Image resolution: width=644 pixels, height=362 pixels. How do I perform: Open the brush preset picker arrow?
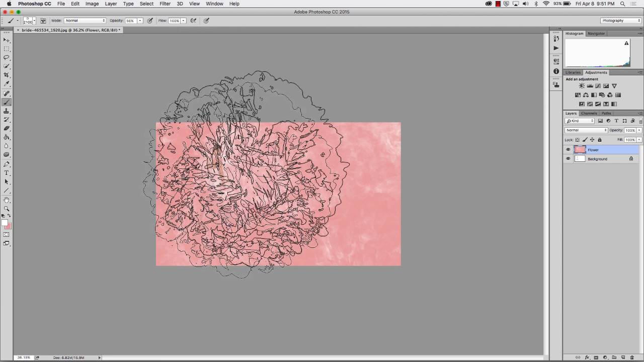pos(35,21)
